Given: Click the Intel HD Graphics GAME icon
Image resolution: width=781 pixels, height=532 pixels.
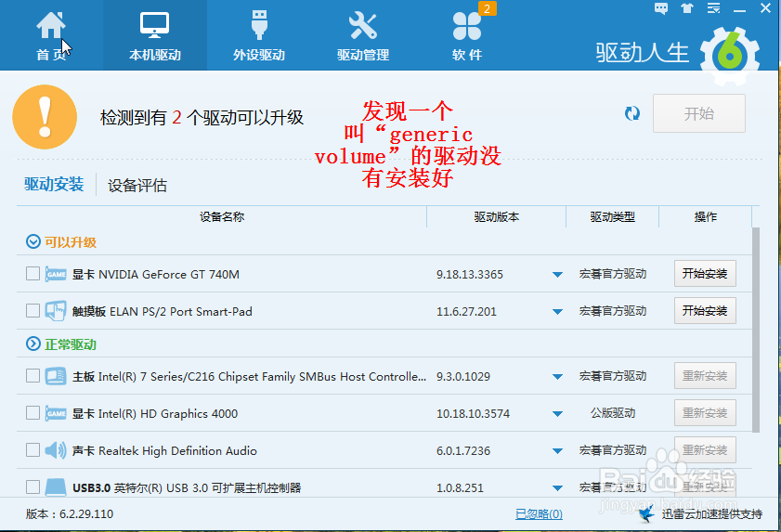Looking at the screenshot, I should click(56, 413).
